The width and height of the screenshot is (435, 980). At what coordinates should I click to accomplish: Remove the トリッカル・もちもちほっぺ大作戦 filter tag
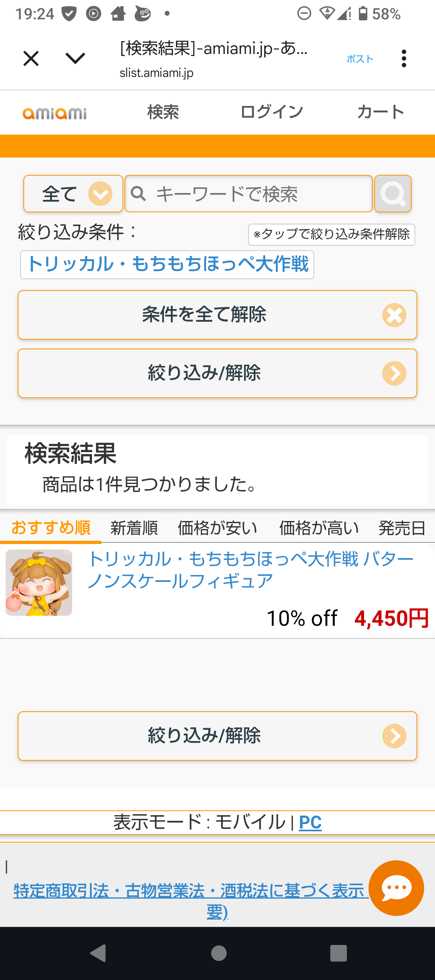[167, 265]
